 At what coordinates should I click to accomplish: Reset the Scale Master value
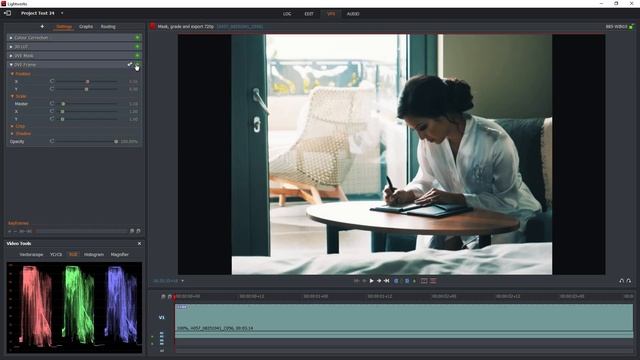tap(52, 104)
